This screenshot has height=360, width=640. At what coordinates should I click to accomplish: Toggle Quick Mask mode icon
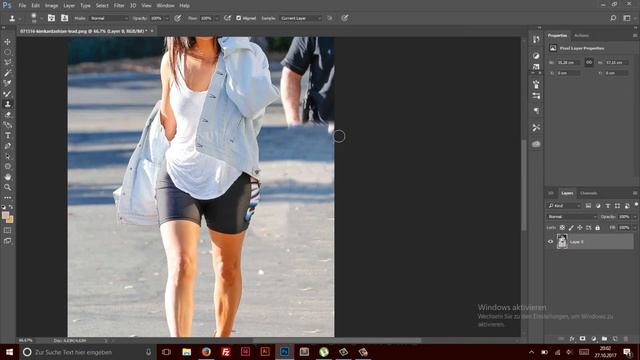coord(7,231)
